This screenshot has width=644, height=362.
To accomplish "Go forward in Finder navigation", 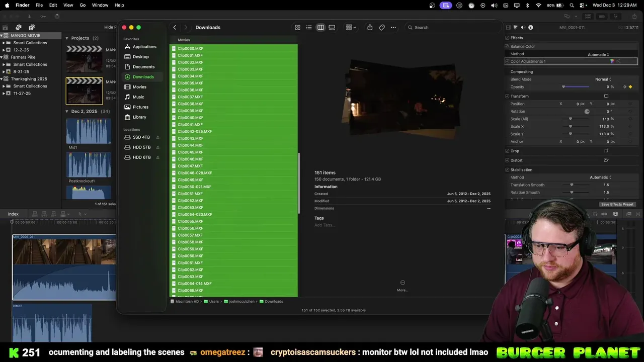I will pyautogui.click(x=186, y=28).
